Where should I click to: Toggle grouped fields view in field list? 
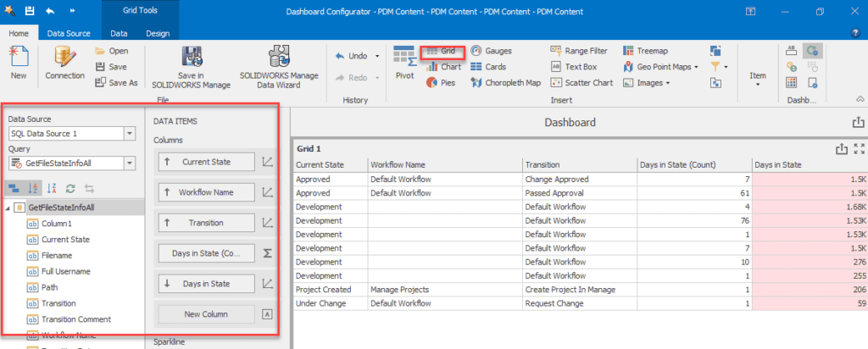click(14, 188)
